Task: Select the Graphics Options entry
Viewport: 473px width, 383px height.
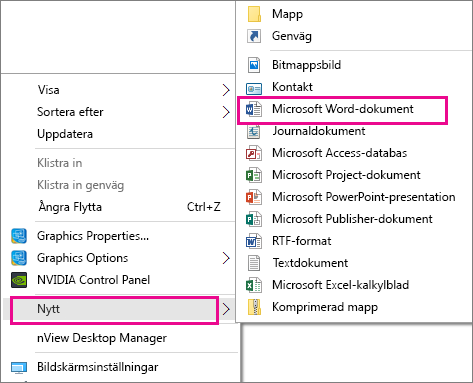Action: click(x=119, y=258)
